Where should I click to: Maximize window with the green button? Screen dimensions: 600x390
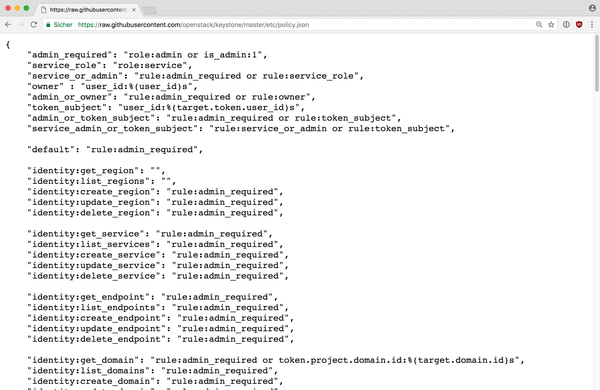coord(26,8)
